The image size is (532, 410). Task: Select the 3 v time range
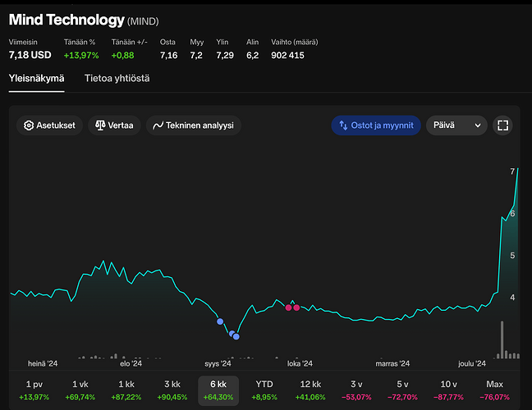click(x=356, y=390)
